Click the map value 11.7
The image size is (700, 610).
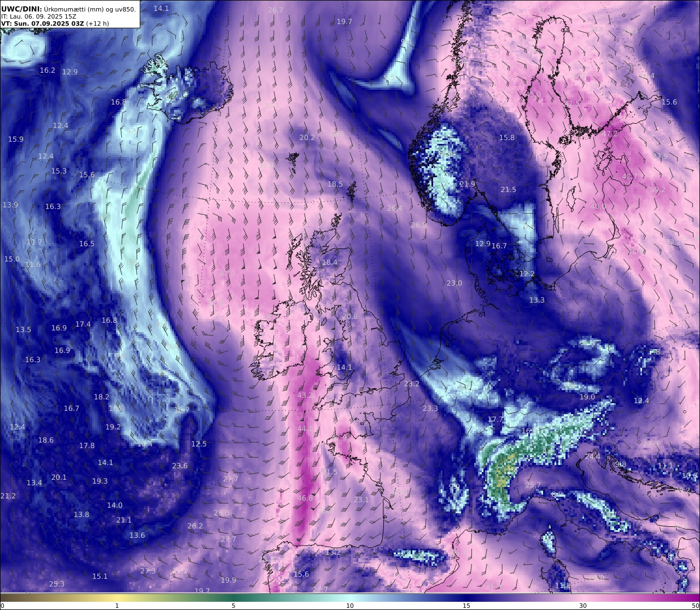(x=34, y=242)
